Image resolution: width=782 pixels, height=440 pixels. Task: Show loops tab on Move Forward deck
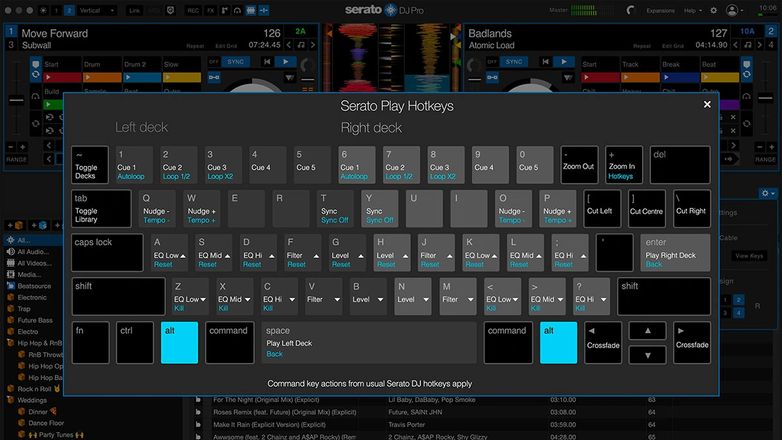coord(35,75)
